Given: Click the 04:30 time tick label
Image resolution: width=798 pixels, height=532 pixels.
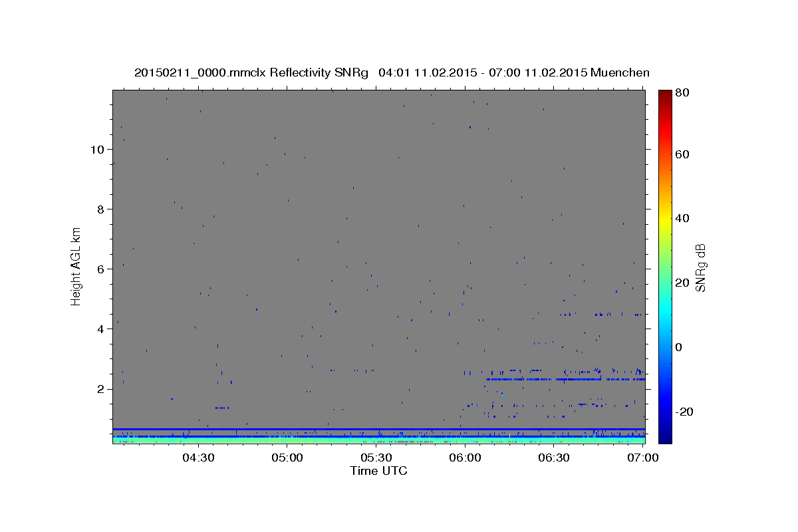Looking at the screenshot, I should pyautogui.click(x=198, y=458).
